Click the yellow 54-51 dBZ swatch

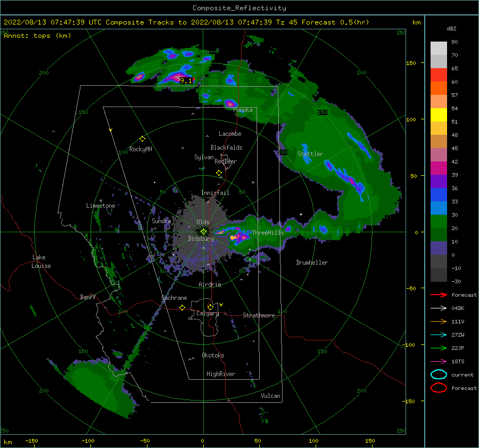coord(439,115)
